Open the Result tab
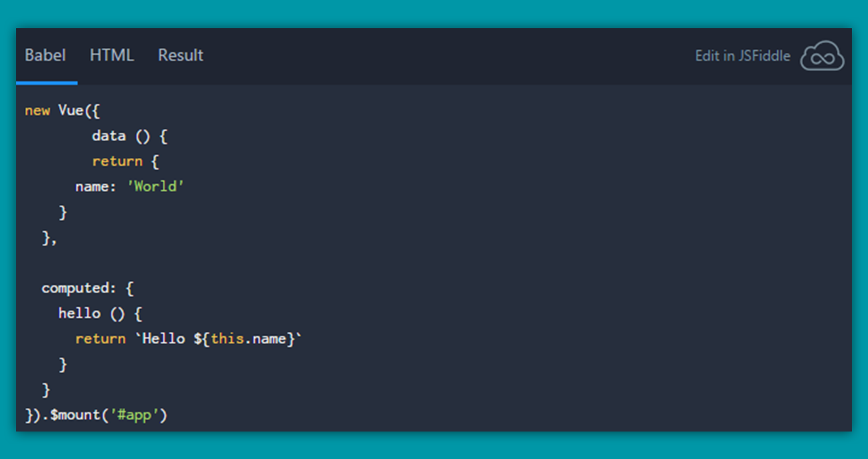868x459 pixels. pos(180,56)
